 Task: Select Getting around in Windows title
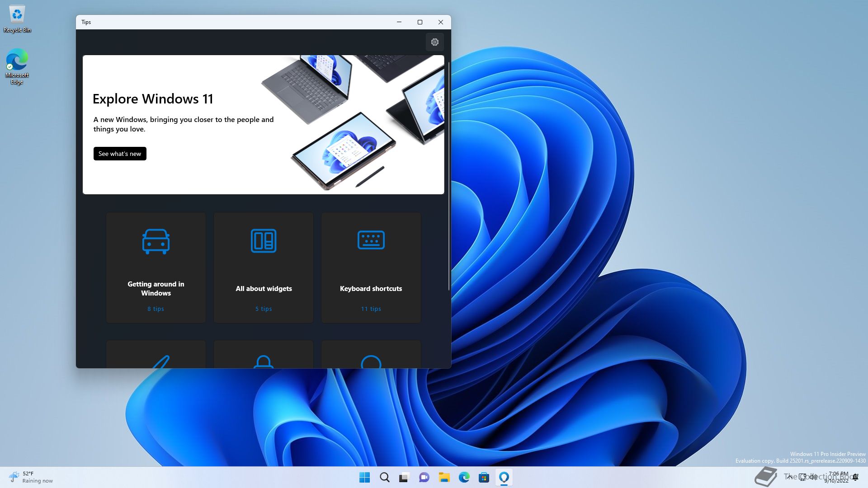pyautogui.click(x=156, y=288)
